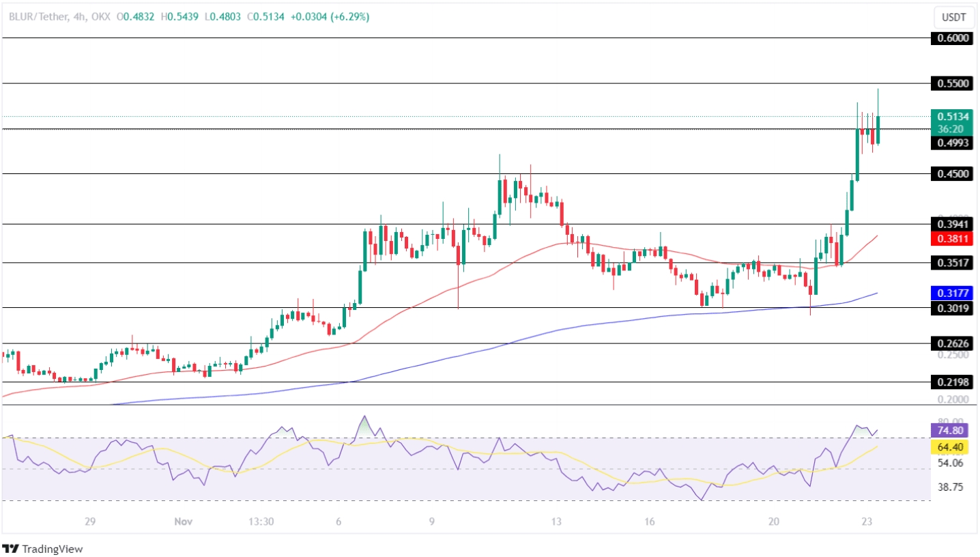
Task: Click the 0.2198 price level label
Action: click(x=951, y=382)
